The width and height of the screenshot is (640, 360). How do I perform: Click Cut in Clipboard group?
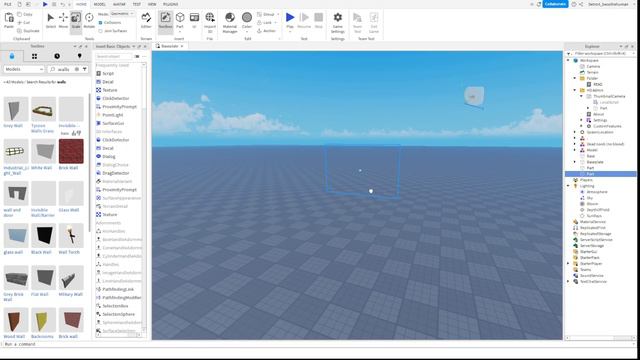24,22
